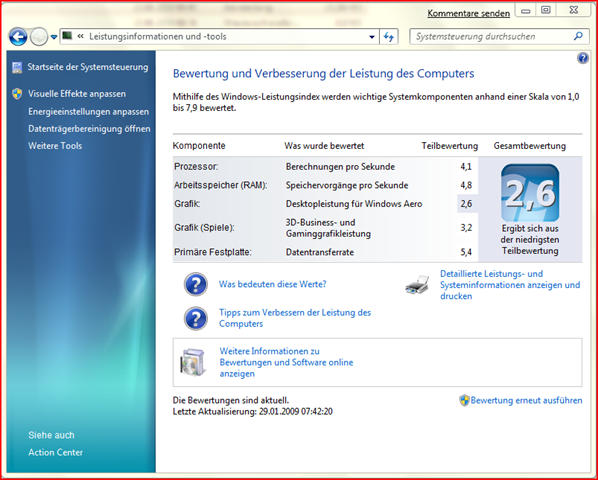598x480 pixels.
Task: Open help with the blue question icon
Action: tap(582, 58)
